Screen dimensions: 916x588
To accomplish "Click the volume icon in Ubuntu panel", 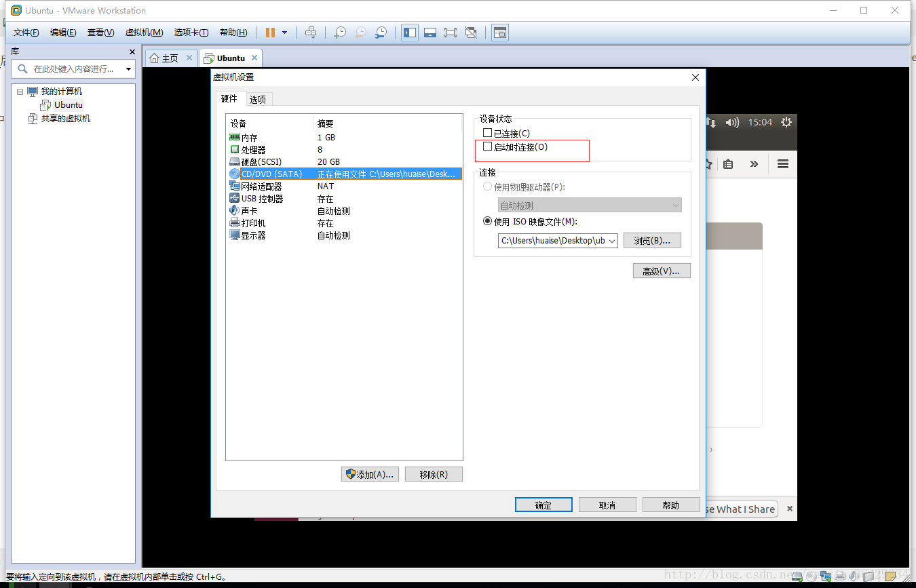I will [732, 123].
